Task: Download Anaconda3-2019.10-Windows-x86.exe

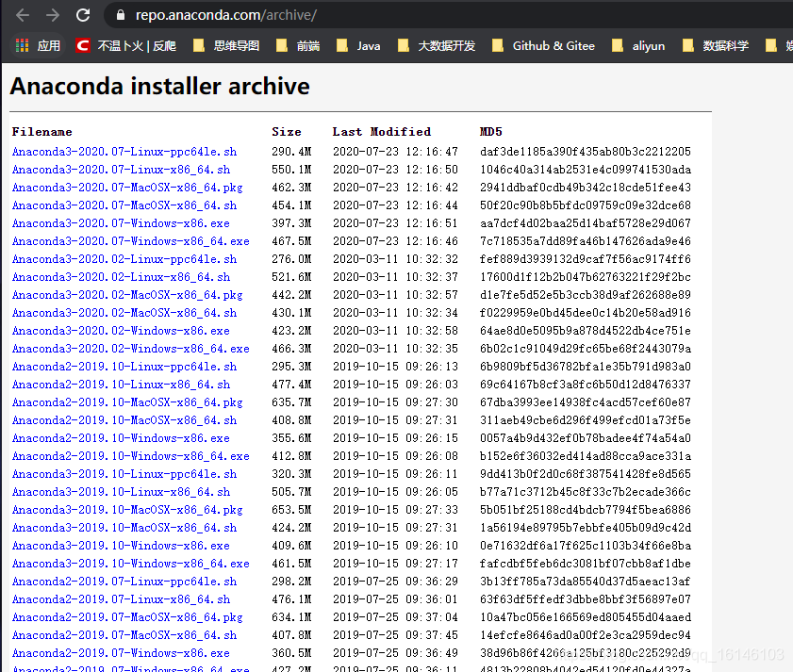Action: pos(121,546)
